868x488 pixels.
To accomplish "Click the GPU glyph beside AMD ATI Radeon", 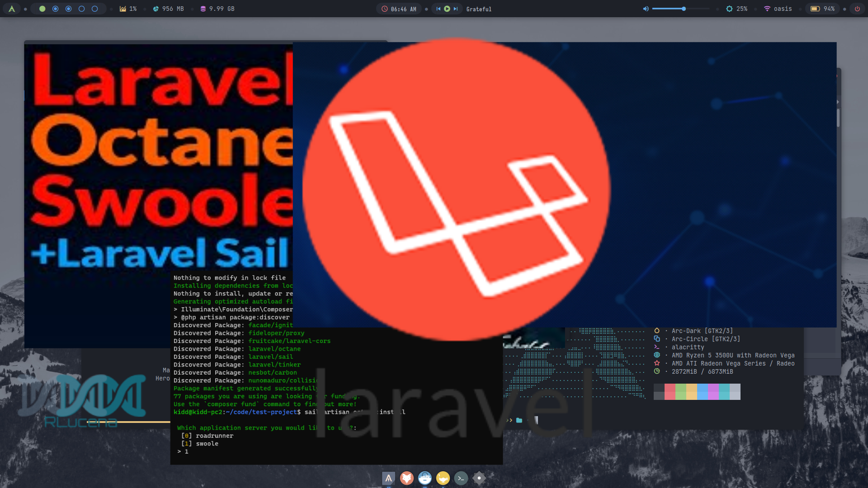I will [x=657, y=363].
